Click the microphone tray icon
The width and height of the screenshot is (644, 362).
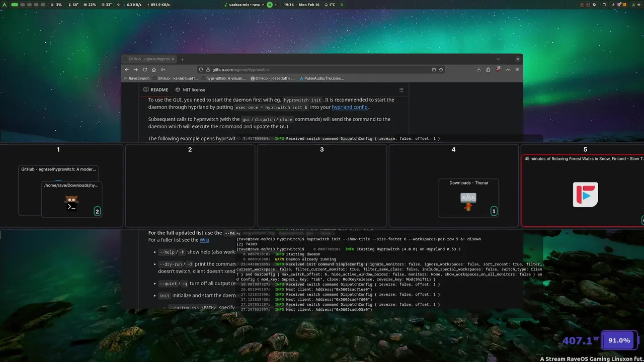613,5
